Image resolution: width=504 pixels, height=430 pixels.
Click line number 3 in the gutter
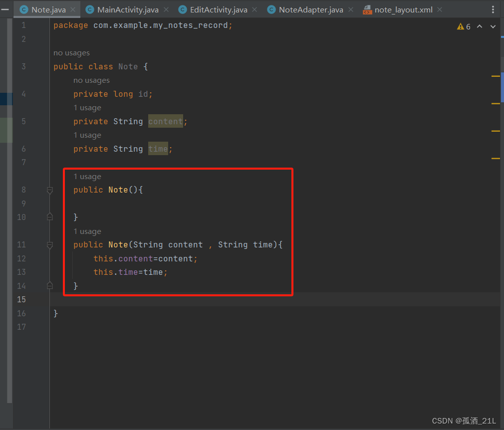(23, 66)
